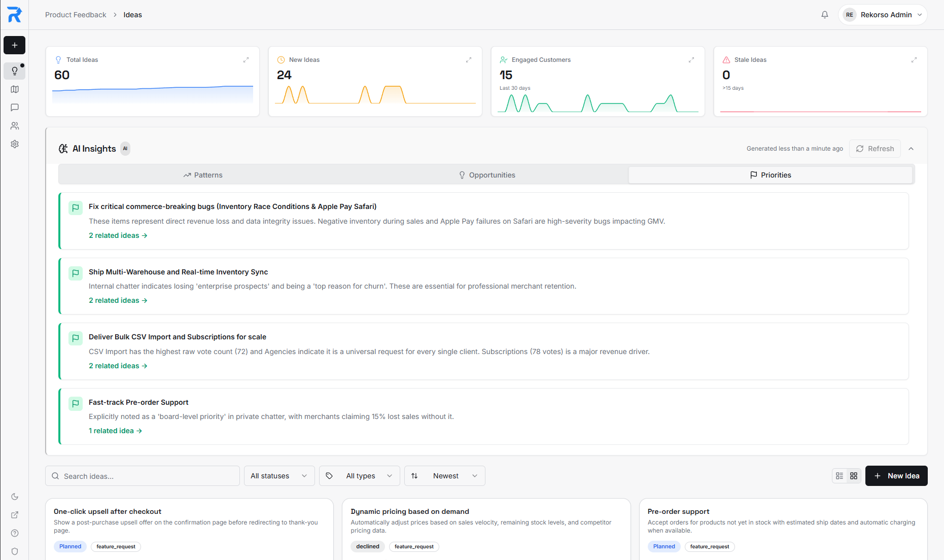Select the Opportunities tab
The width and height of the screenshot is (944, 560).
coord(486,174)
